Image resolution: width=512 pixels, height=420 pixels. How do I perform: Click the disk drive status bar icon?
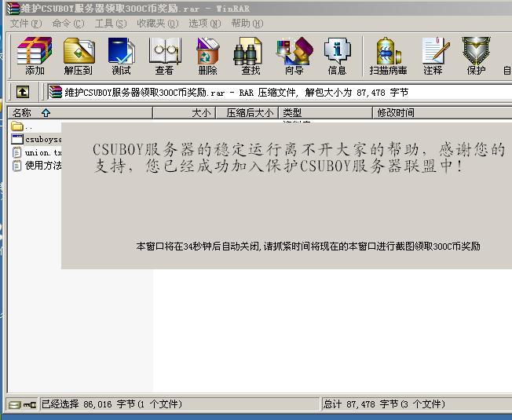pos(15,405)
